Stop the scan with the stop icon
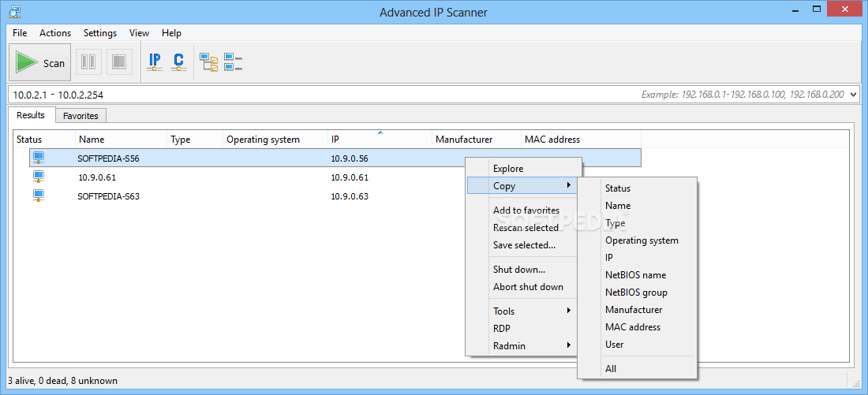This screenshot has height=395, width=868. (119, 62)
